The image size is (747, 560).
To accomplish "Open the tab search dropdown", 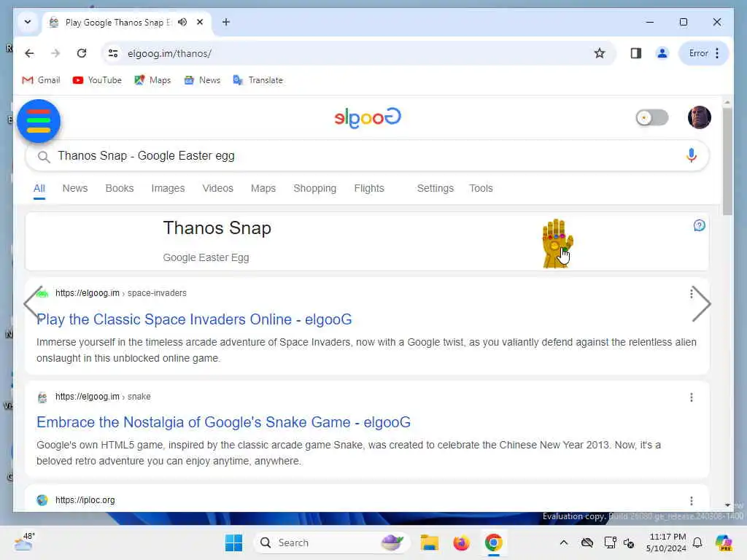I will click(x=28, y=23).
